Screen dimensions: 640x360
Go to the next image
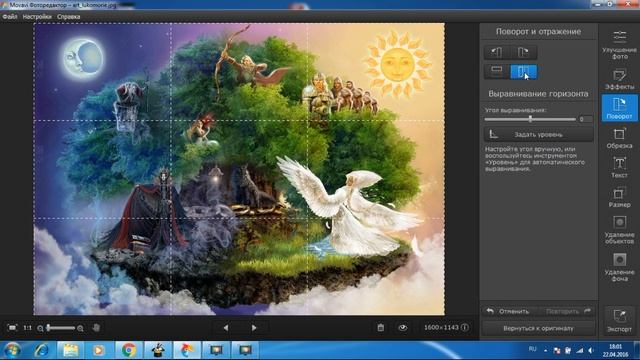pyautogui.click(x=254, y=327)
